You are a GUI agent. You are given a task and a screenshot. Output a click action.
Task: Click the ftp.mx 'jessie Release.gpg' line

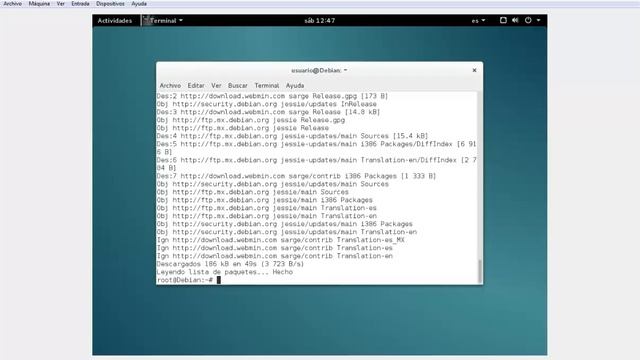[x=251, y=120]
